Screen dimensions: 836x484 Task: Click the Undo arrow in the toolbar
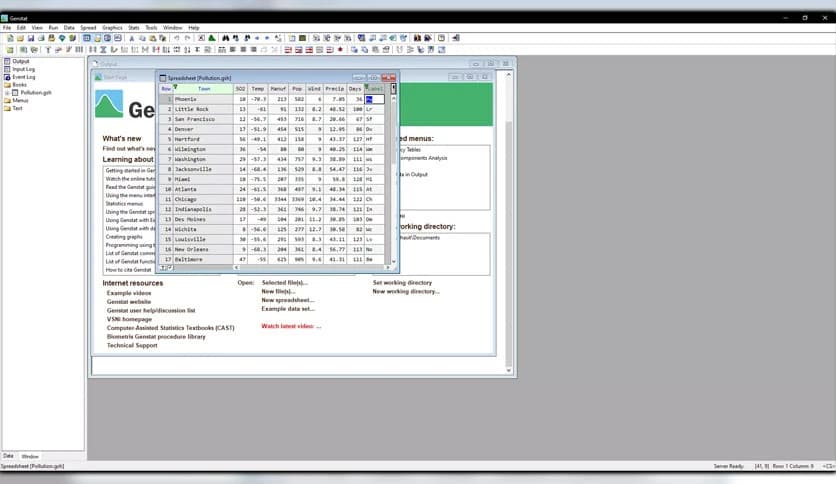point(176,38)
